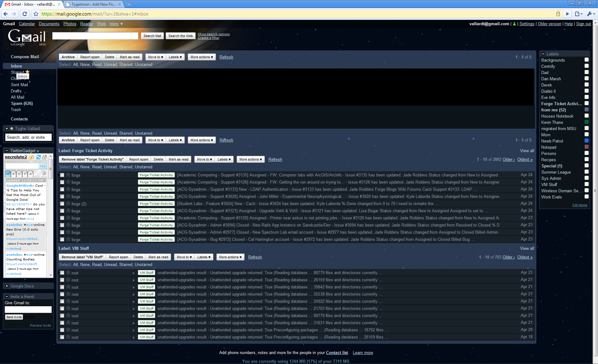Screen dimensions: 598x364
Task: Click Remove label "Forge Ticket Activity" button
Action: [93, 159]
